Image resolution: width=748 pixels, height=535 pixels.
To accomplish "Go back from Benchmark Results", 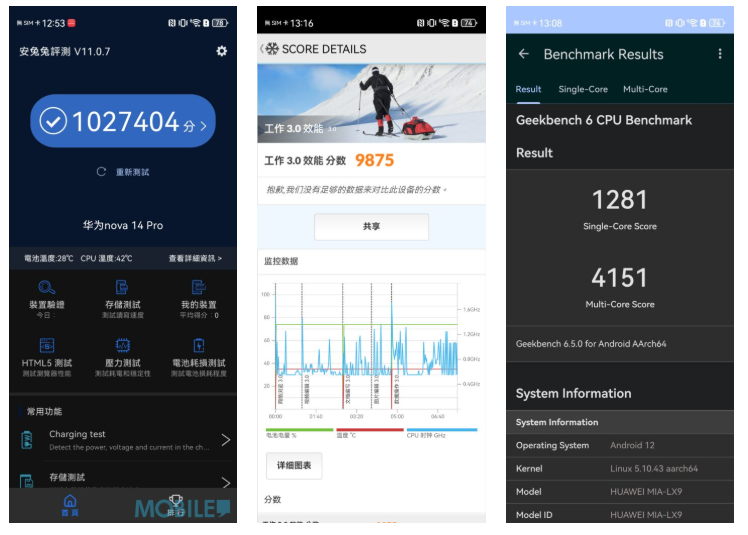I will coord(523,54).
